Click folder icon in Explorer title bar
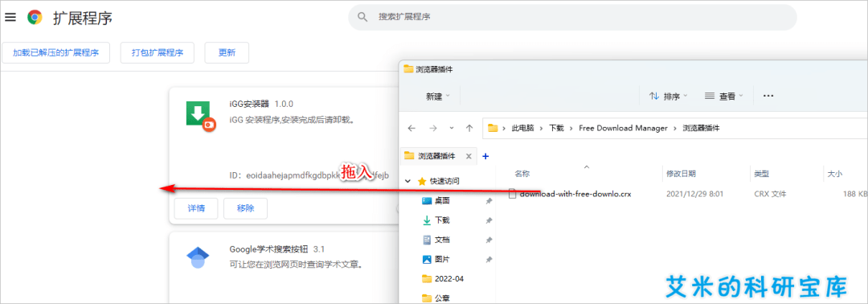868x304 pixels. 408,69
